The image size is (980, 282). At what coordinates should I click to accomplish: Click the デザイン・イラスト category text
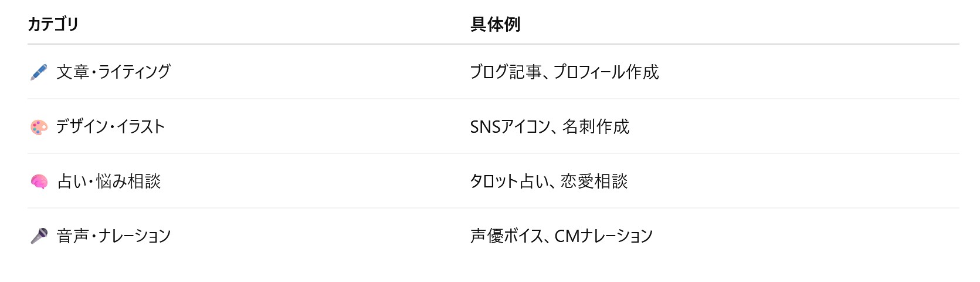click(x=110, y=126)
